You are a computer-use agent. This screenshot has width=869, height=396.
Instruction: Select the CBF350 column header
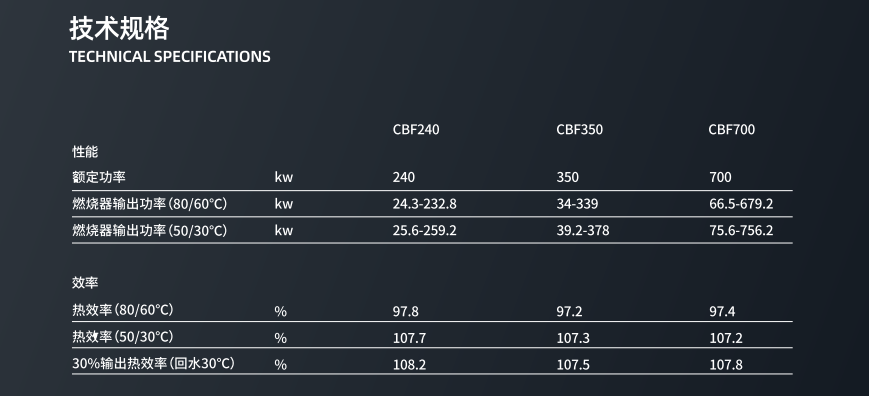tap(580, 130)
